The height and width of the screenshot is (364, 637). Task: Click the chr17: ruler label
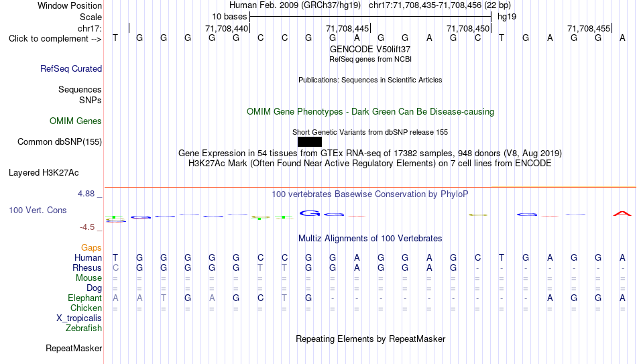point(90,28)
